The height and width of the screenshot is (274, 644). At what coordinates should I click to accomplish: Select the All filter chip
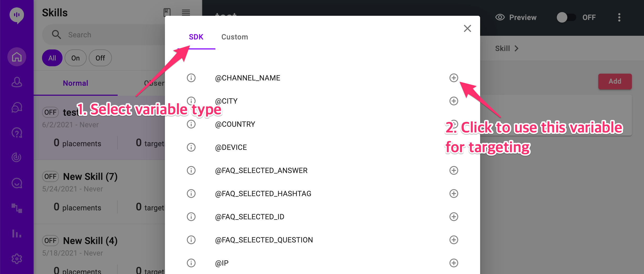tap(52, 58)
